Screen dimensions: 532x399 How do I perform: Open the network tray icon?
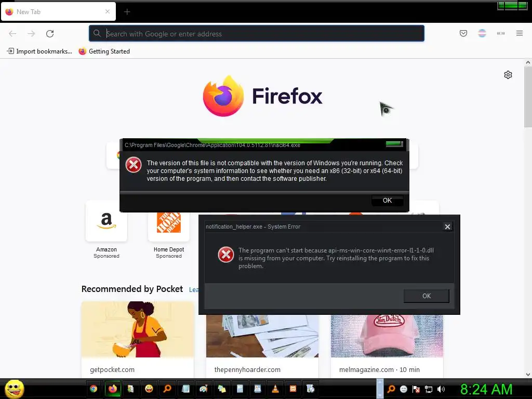(x=429, y=389)
